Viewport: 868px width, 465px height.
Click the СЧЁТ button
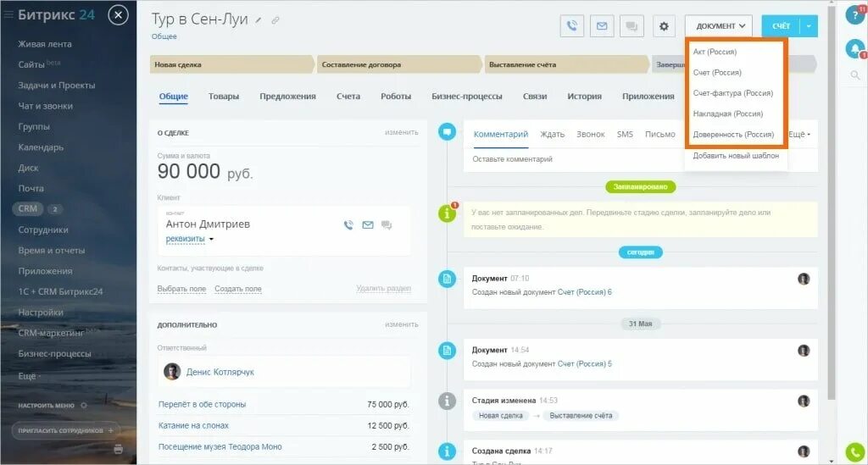(781, 26)
